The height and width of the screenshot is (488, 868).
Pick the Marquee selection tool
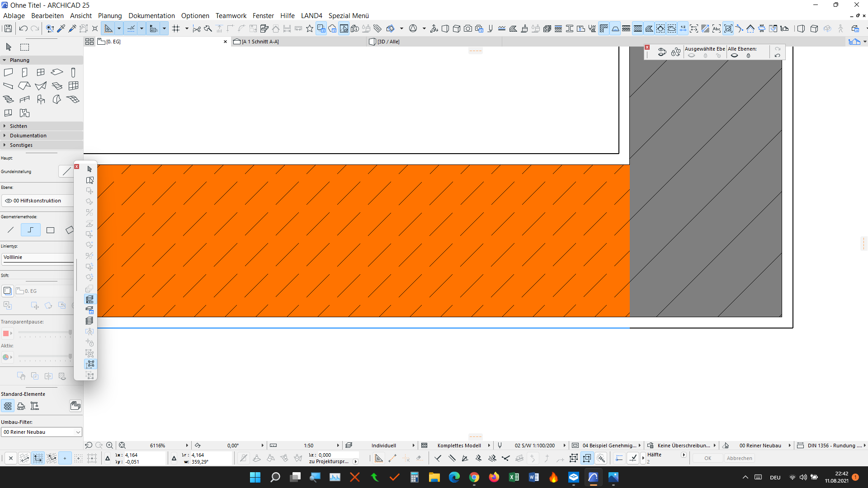point(25,47)
